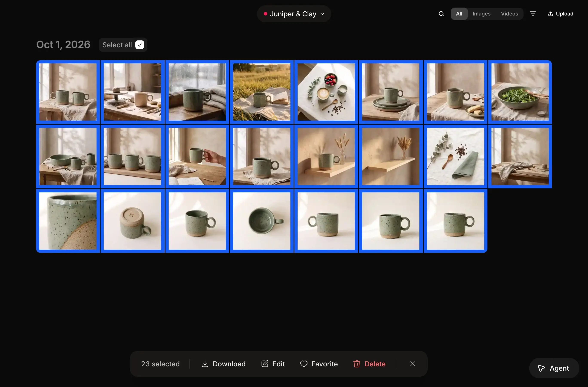Select the mug with handle on left thumbnail
588x387 pixels.
(x=326, y=221)
